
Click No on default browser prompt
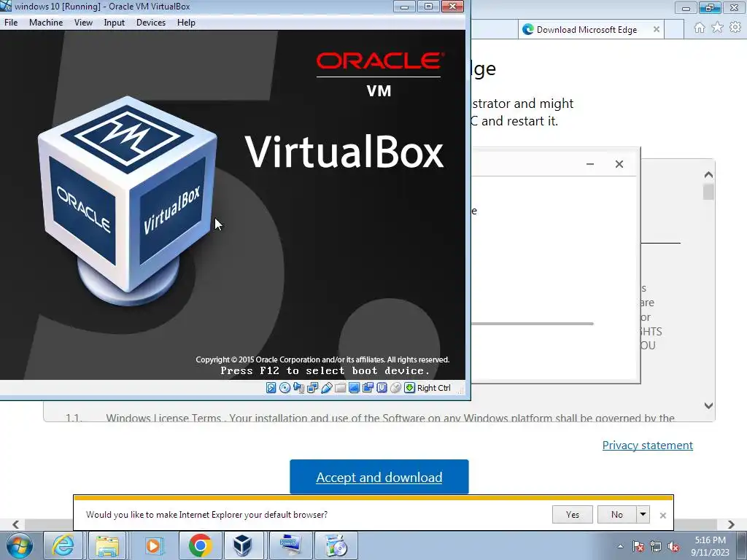click(617, 514)
